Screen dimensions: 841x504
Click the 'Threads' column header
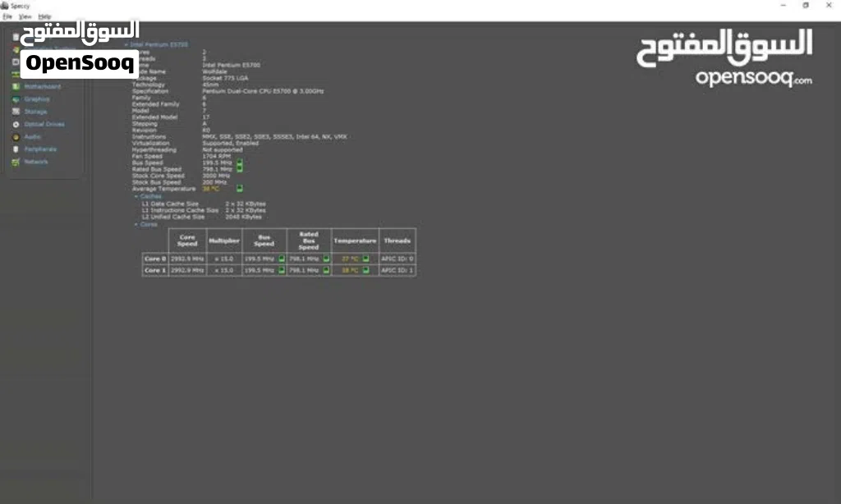click(397, 241)
